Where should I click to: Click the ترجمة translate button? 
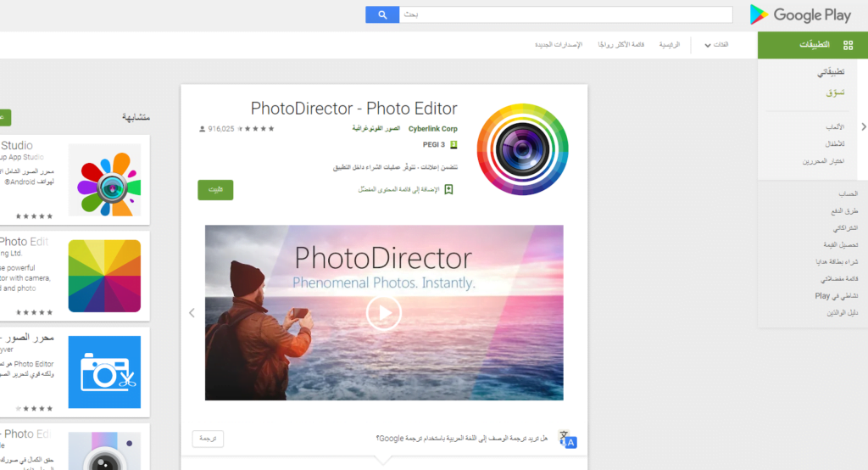coord(208,439)
